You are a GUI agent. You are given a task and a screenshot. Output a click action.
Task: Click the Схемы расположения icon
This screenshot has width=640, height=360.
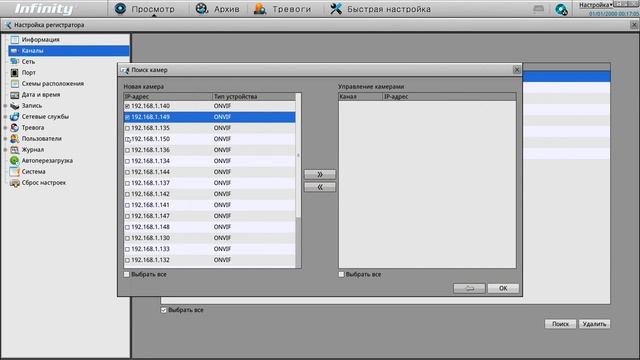15,84
